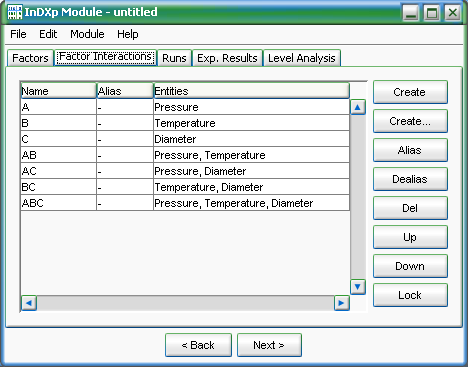468x367 pixels.
Task: Select row named C
Action: tap(58, 139)
